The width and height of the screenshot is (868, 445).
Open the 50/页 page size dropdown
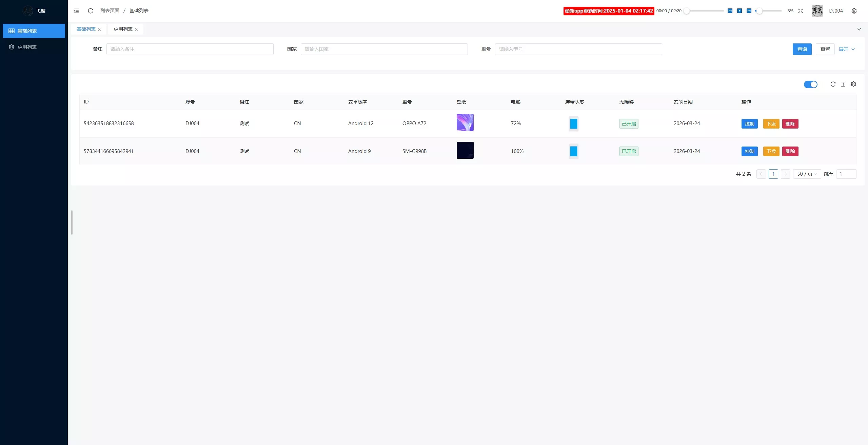pos(807,174)
